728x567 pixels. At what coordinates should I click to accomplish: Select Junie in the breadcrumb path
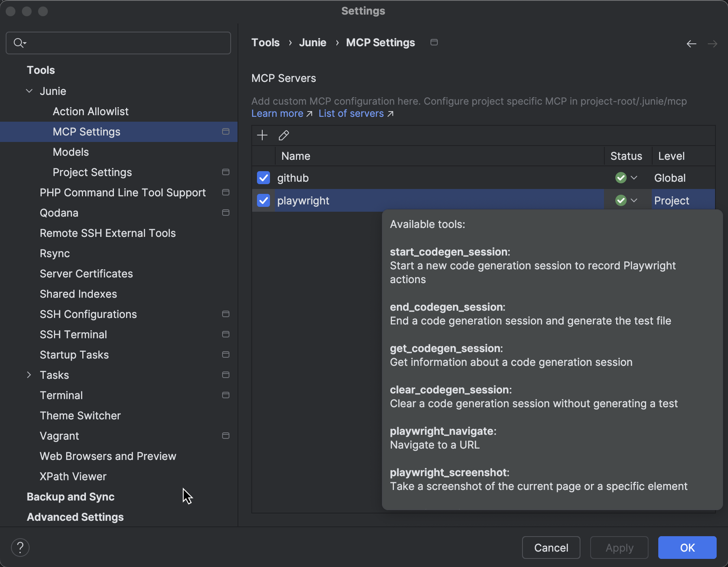point(313,42)
